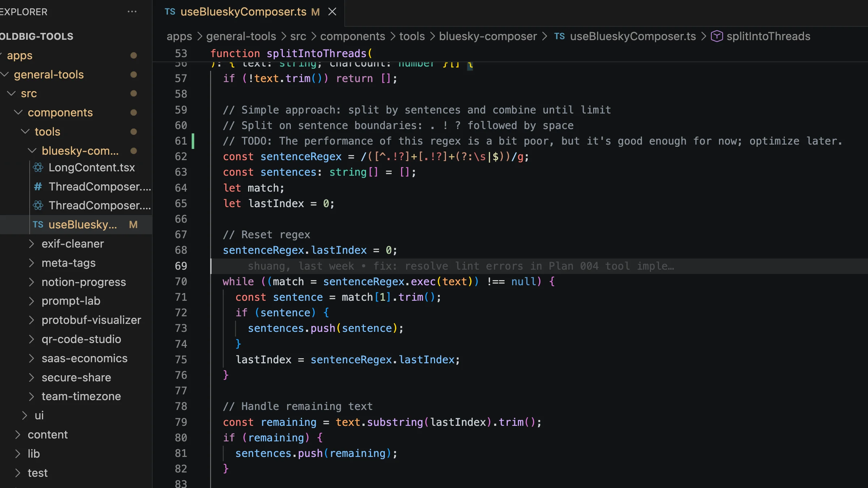This screenshot has height=488, width=868.
Task: Expand the content folder
Action: pos(18,435)
